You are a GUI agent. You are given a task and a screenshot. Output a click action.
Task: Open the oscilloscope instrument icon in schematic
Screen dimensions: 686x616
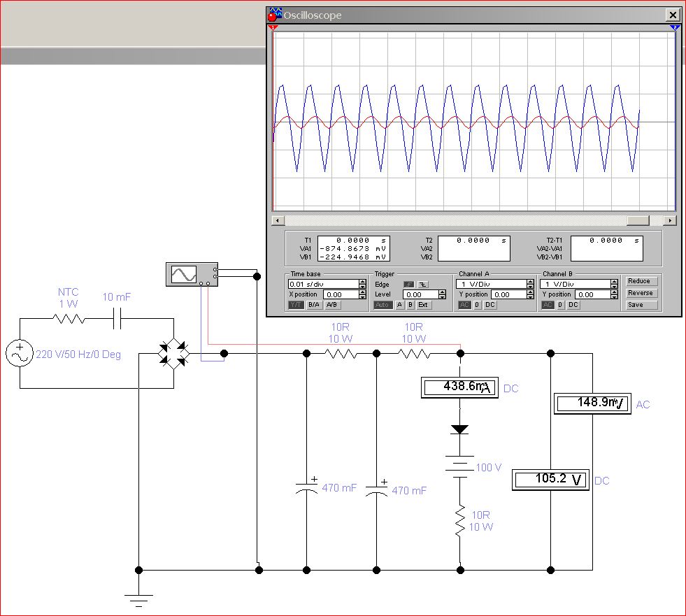coord(183,275)
